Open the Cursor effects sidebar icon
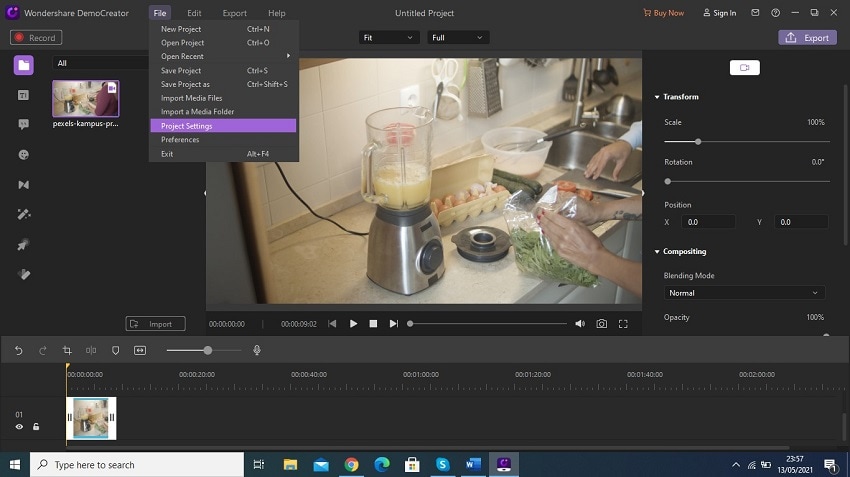Image resolution: width=850 pixels, height=477 pixels. point(23,244)
